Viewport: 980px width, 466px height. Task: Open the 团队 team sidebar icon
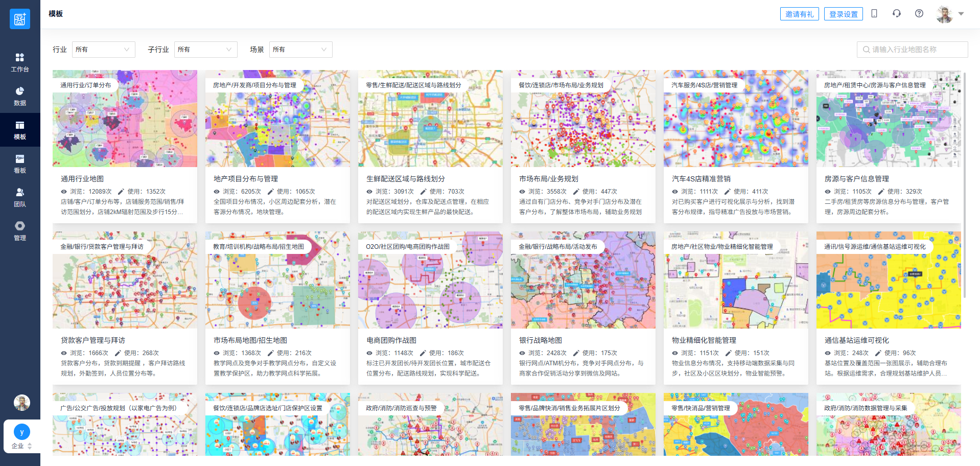pyautogui.click(x=20, y=197)
